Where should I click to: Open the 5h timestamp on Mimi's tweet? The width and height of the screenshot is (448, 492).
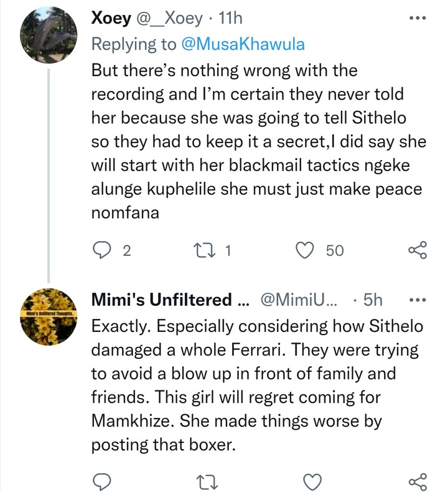pos(373,300)
